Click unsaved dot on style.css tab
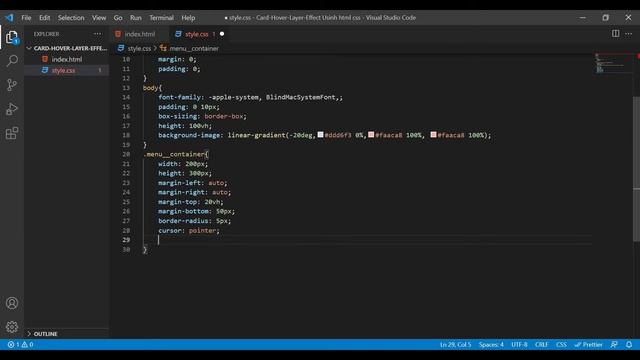This screenshot has width=640, height=360. [x=222, y=34]
